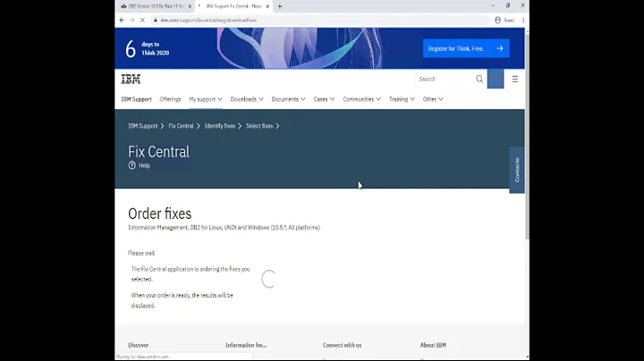Expand the Communities dropdown

(x=362, y=99)
